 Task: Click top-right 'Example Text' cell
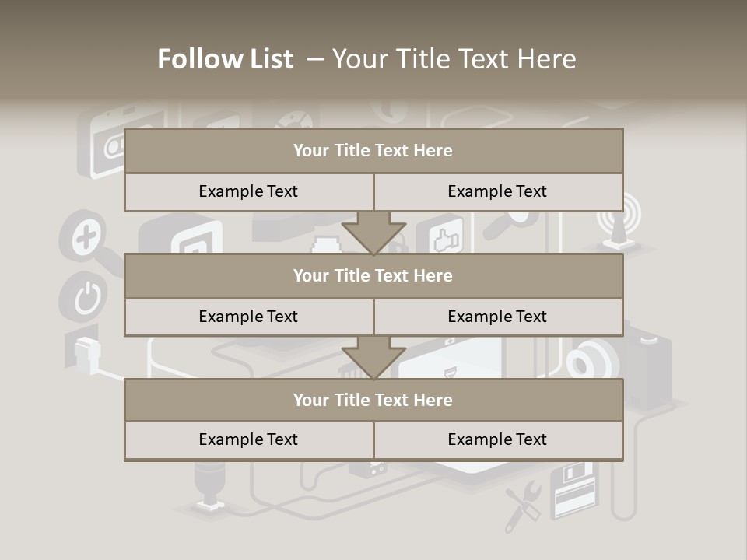click(497, 191)
